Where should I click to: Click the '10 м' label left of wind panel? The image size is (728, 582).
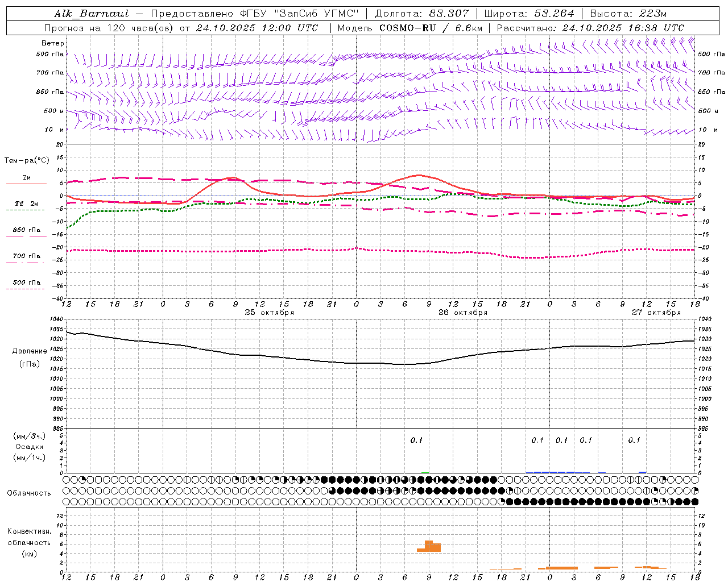pos(55,130)
